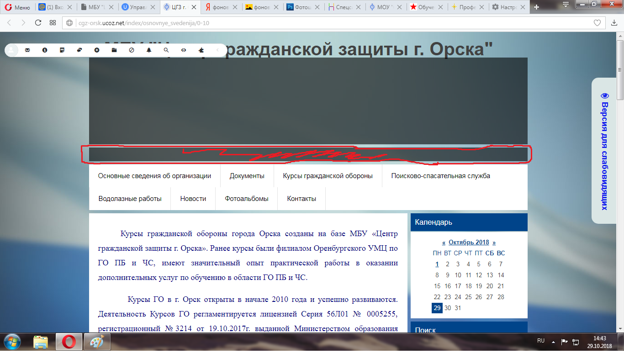Go forward with the browser forward arrow

coord(23,22)
